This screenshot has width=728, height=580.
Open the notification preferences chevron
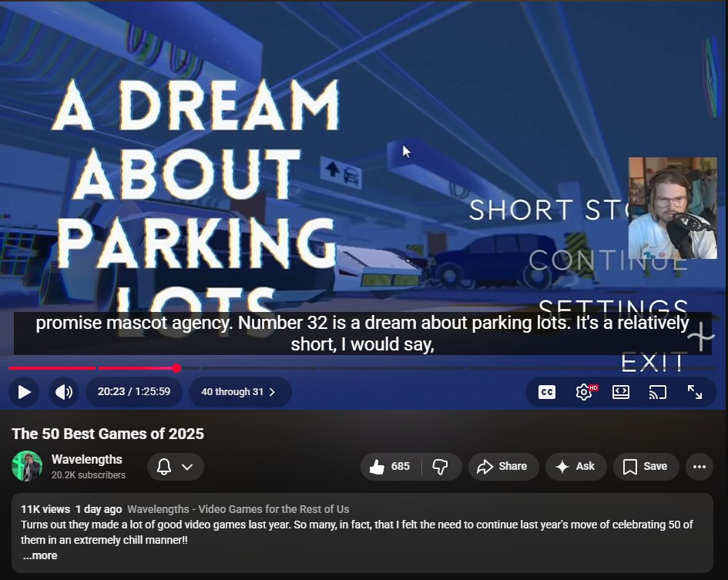[186, 466]
